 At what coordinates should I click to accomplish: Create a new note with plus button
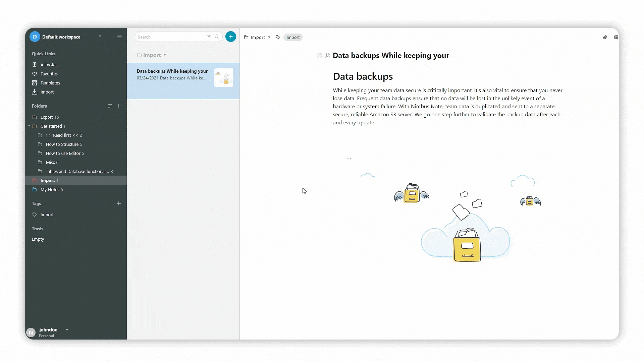tap(231, 37)
